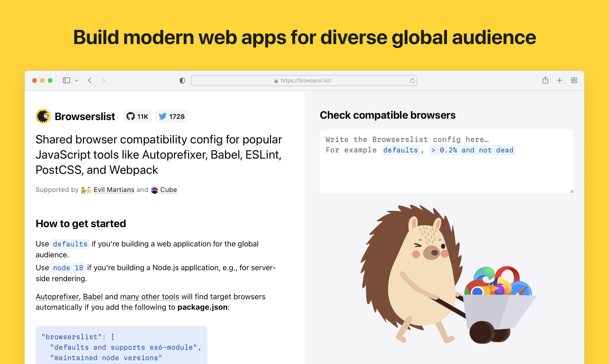Viewport: 609px width, 364px height.
Task: Reload the page with the refresh icon
Action: (x=412, y=80)
